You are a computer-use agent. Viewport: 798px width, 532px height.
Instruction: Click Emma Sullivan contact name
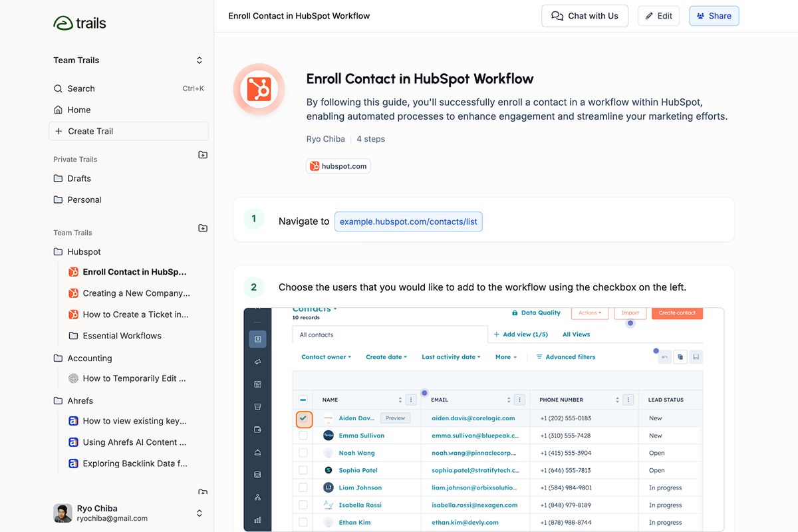coord(362,436)
